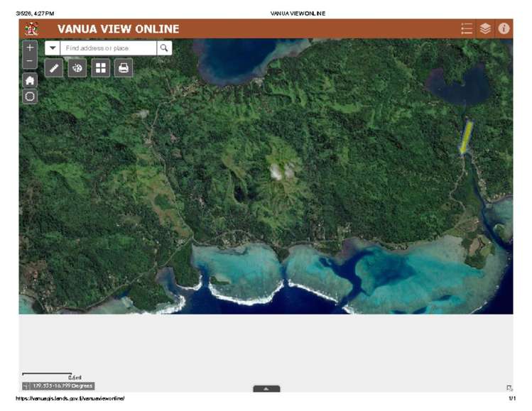Open the Draw palette tool
Image resolution: width=532 pixels, height=411 pixels.
[77, 68]
